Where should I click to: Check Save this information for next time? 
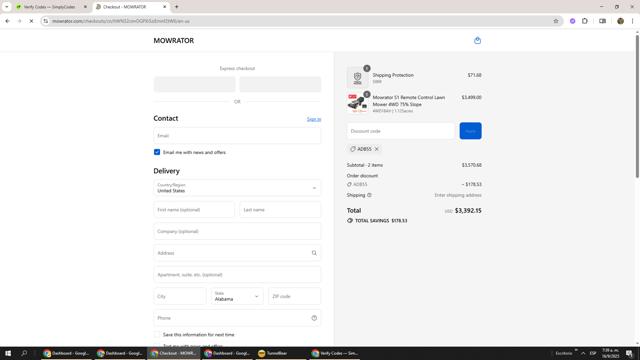157,334
